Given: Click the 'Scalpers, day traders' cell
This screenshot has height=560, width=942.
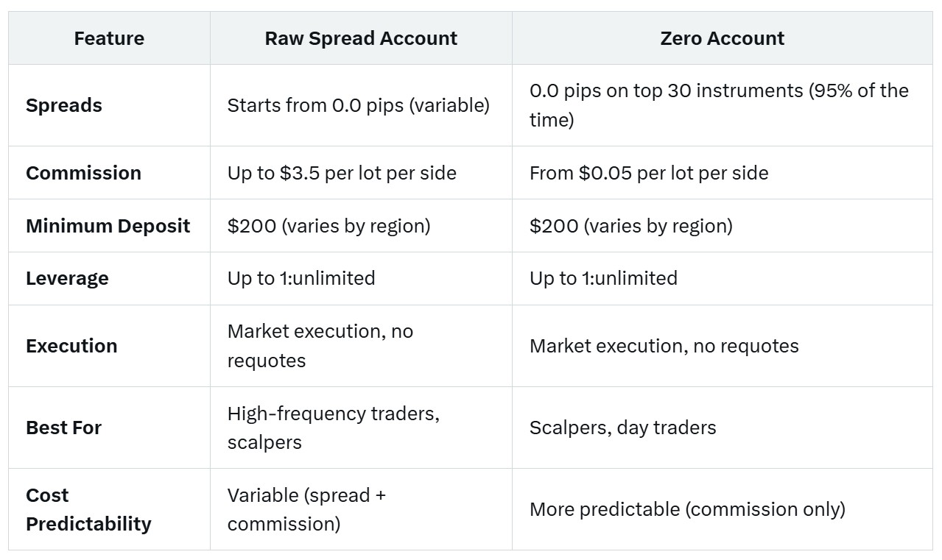Looking at the screenshot, I should coord(723,428).
